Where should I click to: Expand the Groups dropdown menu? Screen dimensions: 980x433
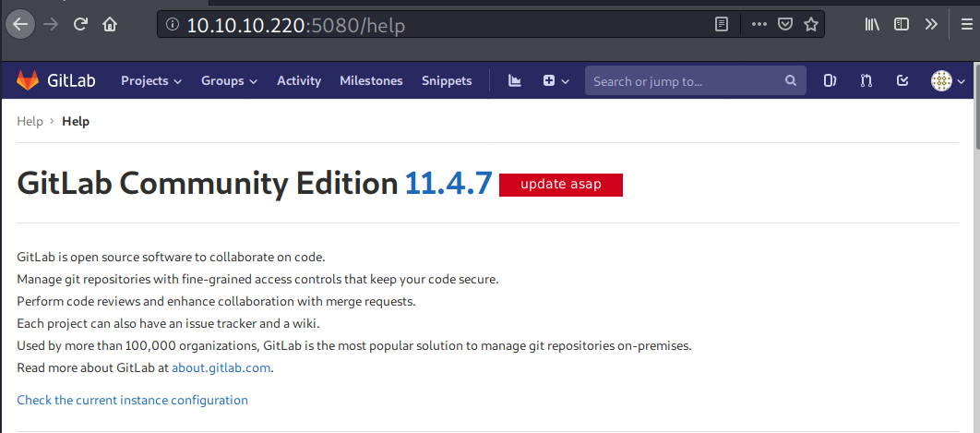tap(230, 80)
